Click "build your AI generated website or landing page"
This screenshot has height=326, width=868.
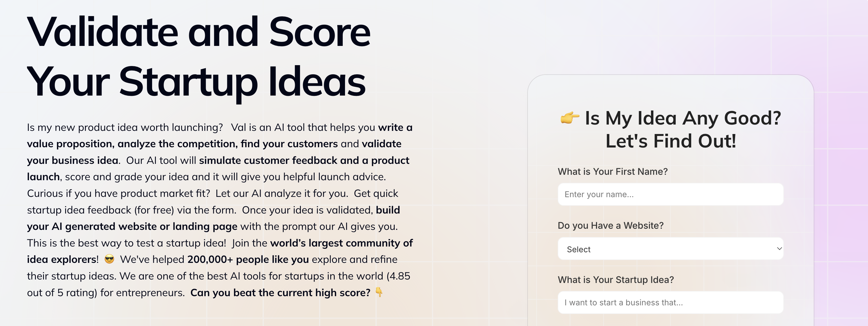[x=131, y=226]
